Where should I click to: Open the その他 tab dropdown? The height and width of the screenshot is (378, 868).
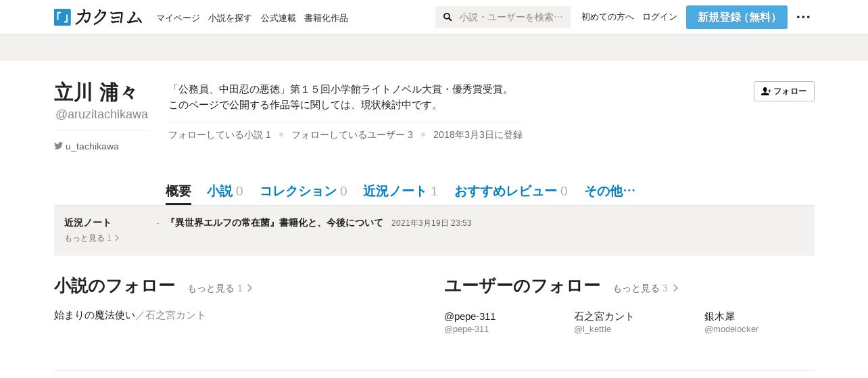pyautogui.click(x=610, y=191)
